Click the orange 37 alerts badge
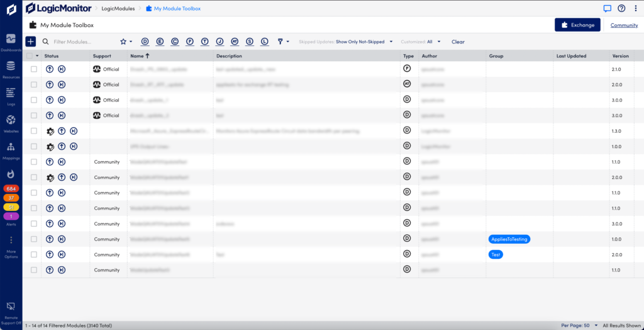 pyautogui.click(x=11, y=198)
